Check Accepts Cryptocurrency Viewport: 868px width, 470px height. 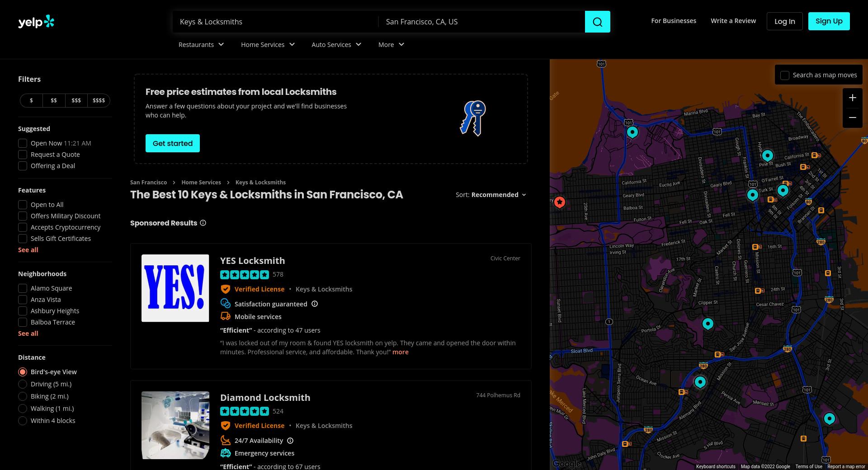(23, 227)
